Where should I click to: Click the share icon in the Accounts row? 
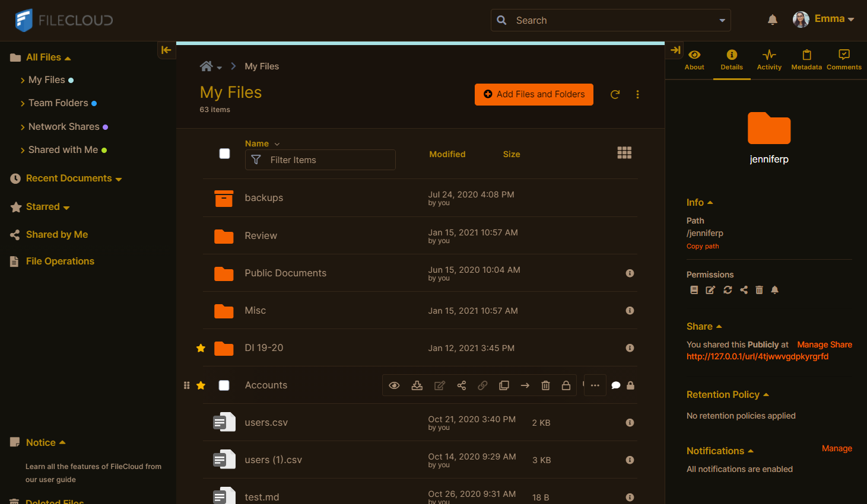[x=462, y=385]
